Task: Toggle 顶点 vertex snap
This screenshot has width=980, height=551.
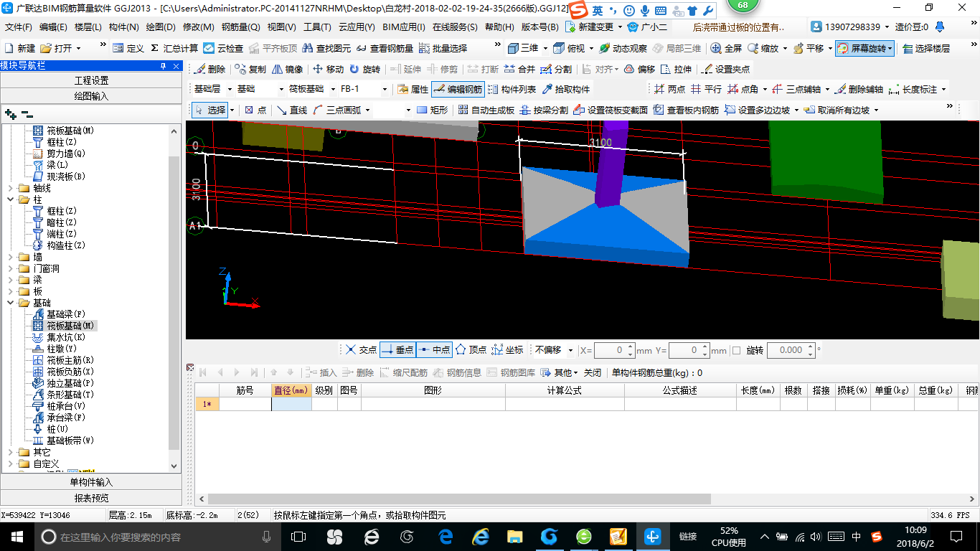Action: tap(471, 349)
